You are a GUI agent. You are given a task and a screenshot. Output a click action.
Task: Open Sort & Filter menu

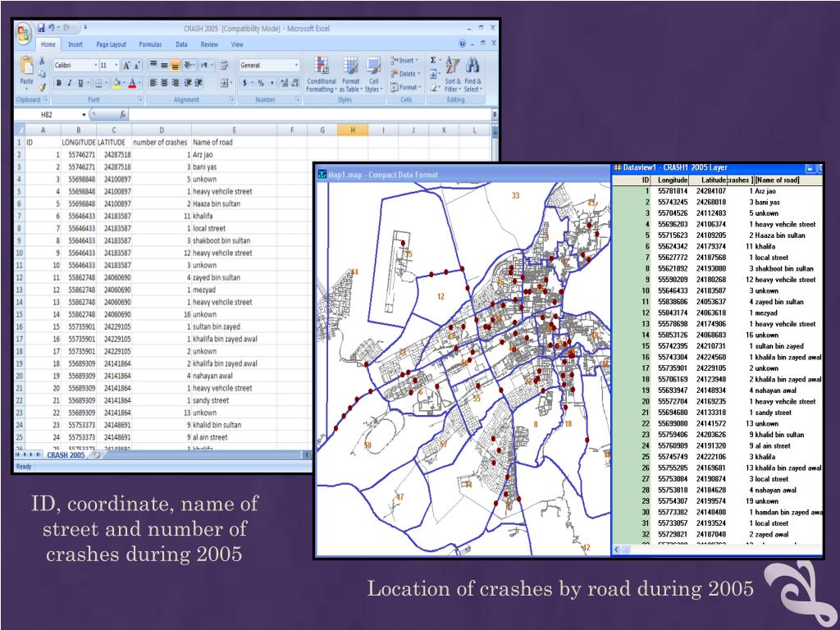point(453,74)
